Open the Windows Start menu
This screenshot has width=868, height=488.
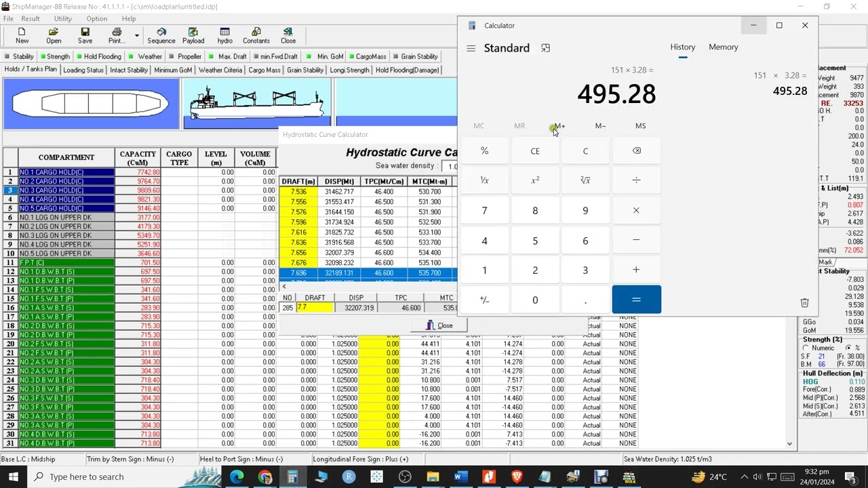point(13,476)
